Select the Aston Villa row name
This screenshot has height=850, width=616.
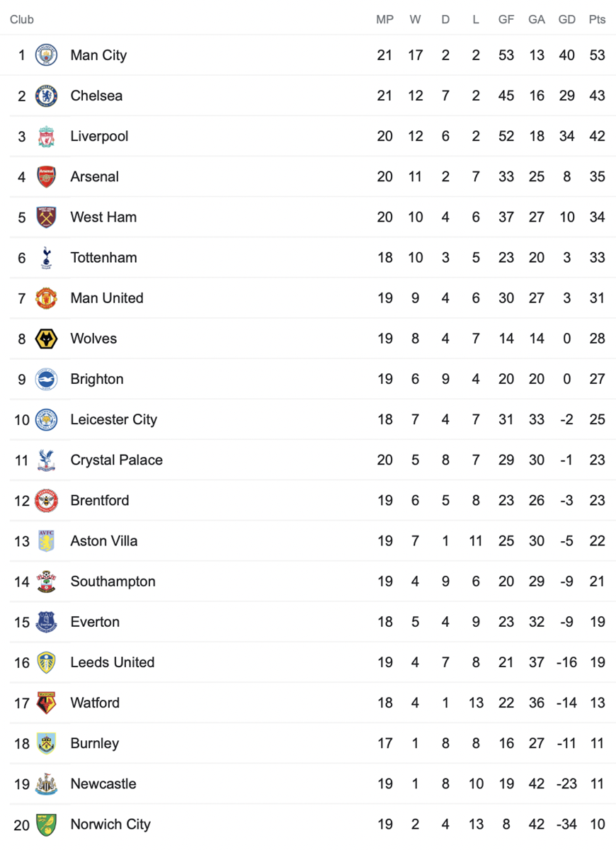104,540
